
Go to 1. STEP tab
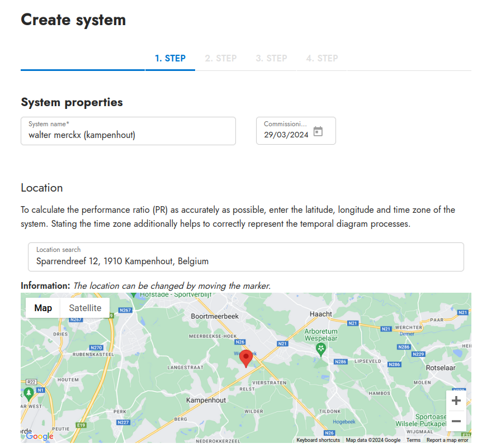click(170, 58)
